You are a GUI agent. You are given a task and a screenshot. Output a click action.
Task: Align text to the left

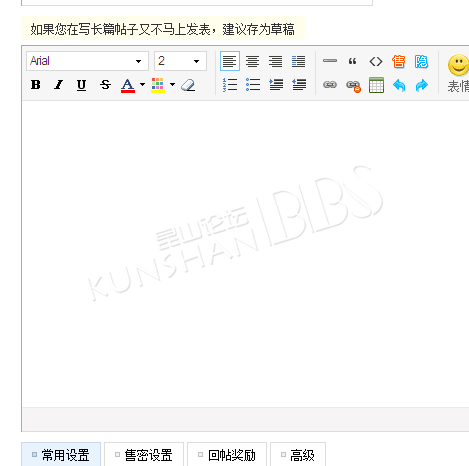230,61
